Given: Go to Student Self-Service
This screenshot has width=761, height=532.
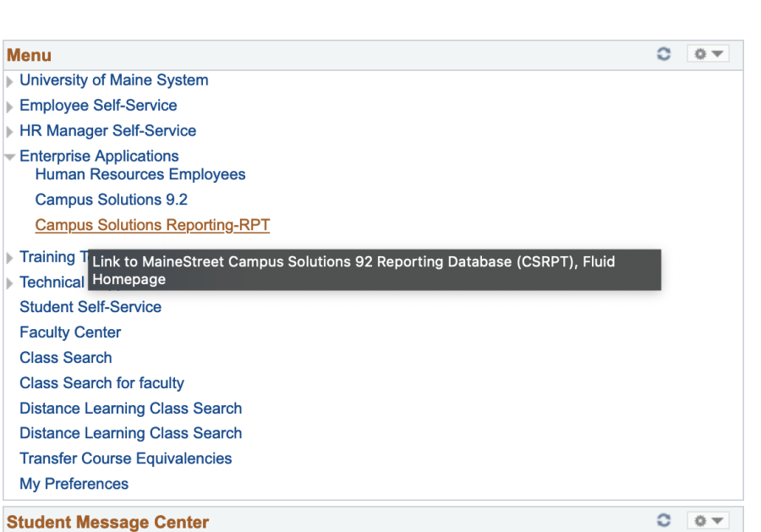Looking at the screenshot, I should point(90,307).
